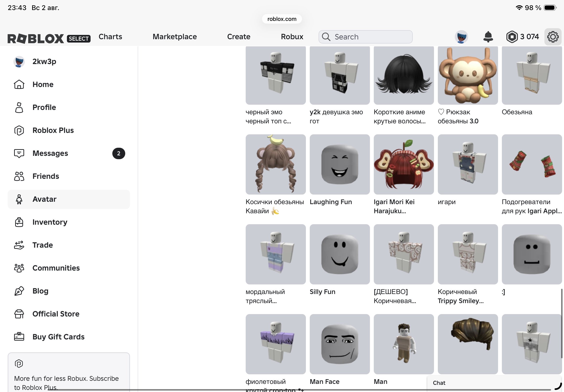Open the settings gear menu
Screen dimensions: 564x392
[553, 37]
